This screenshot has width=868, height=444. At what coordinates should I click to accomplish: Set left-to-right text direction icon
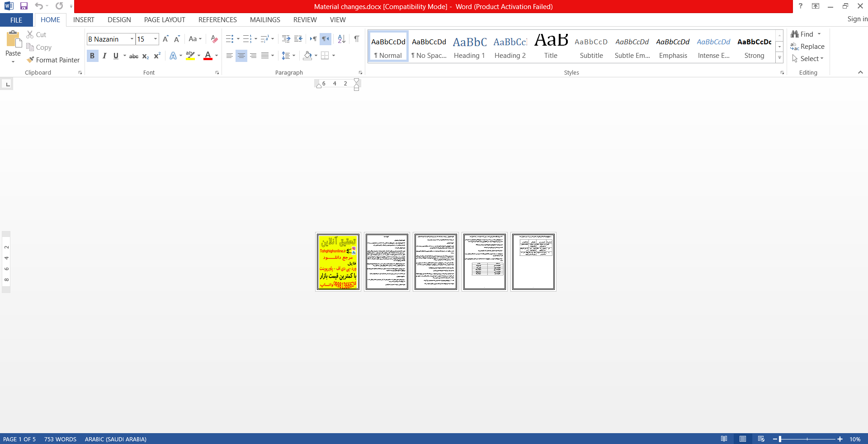coord(313,39)
